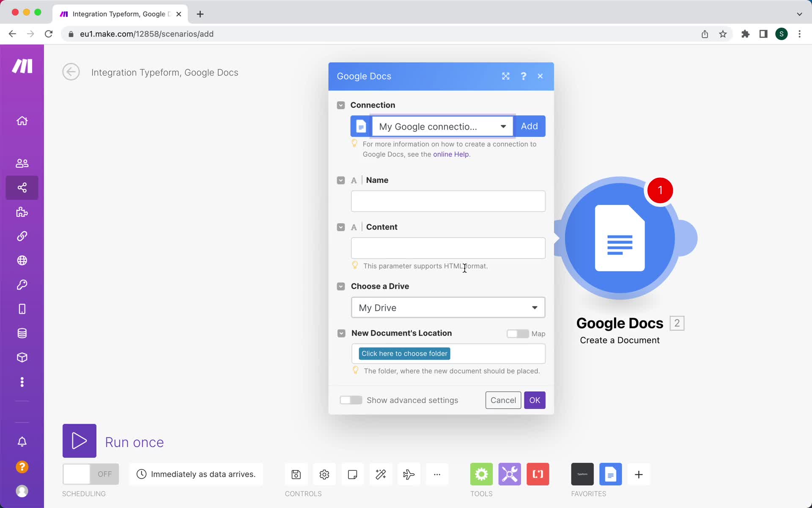Open the Tools settings gear icon
This screenshot has width=812, height=508.
[481, 474]
